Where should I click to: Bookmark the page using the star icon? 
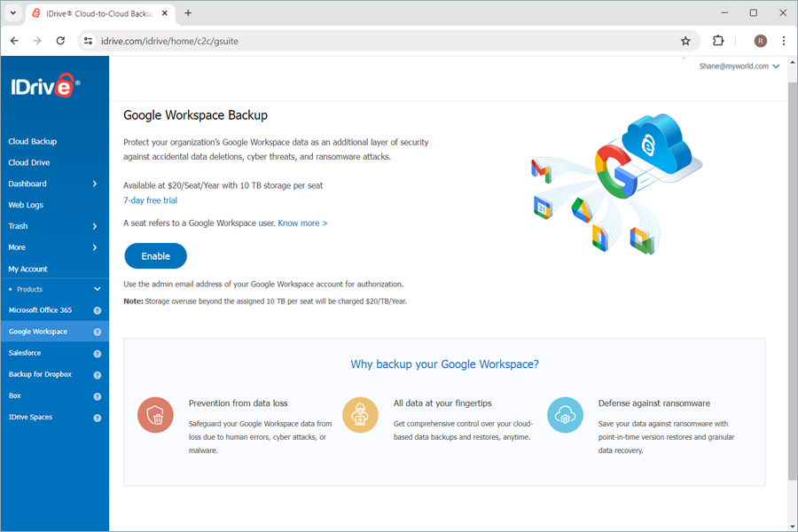click(x=685, y=41)
